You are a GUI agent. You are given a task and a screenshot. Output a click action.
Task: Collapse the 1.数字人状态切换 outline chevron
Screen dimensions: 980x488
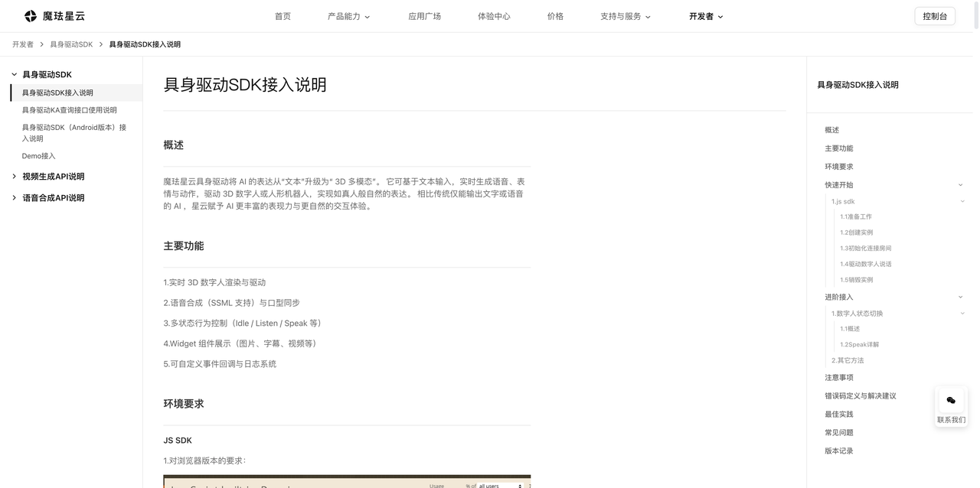(963, 313)
